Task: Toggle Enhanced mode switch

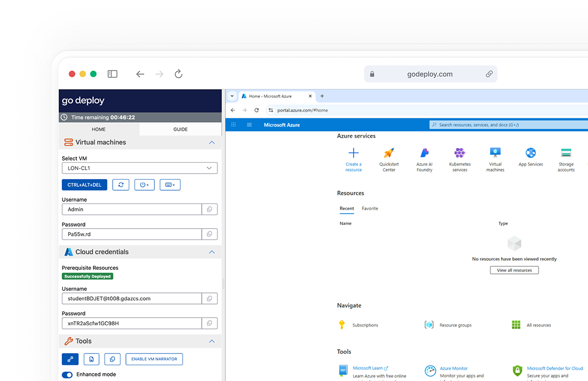Action: pyautogui.click(x=67, y=375)
